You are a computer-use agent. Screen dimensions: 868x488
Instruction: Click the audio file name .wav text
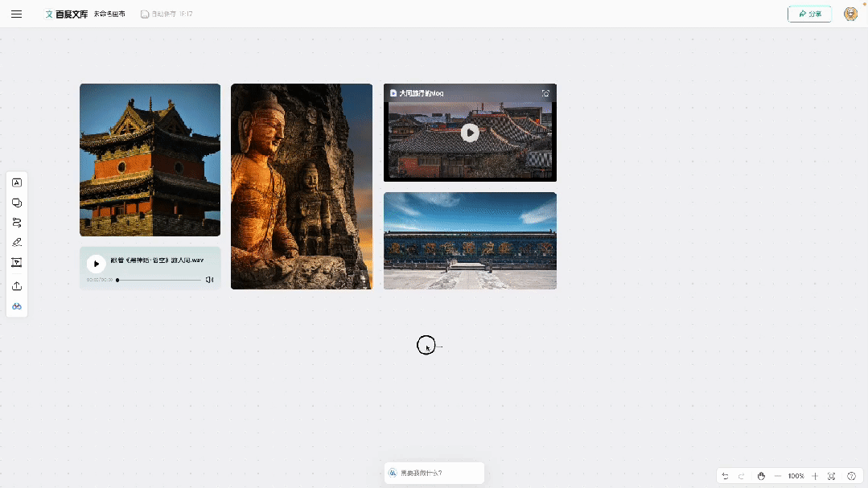(157, 260)
